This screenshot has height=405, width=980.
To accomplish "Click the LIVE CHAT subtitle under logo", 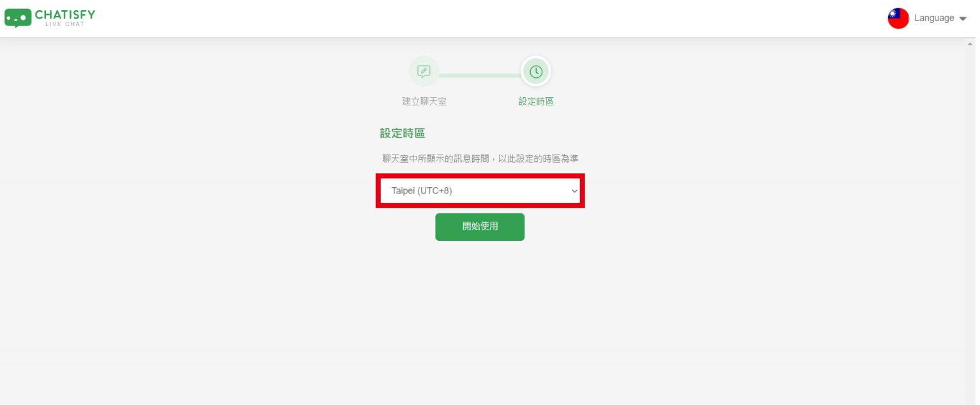I will coord(65,24).
